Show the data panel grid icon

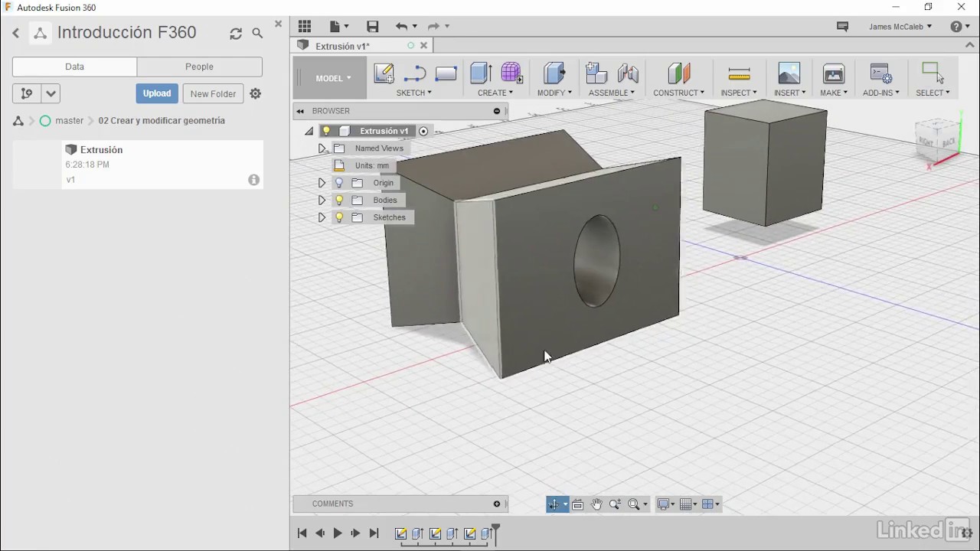click(x=305, y=27)
